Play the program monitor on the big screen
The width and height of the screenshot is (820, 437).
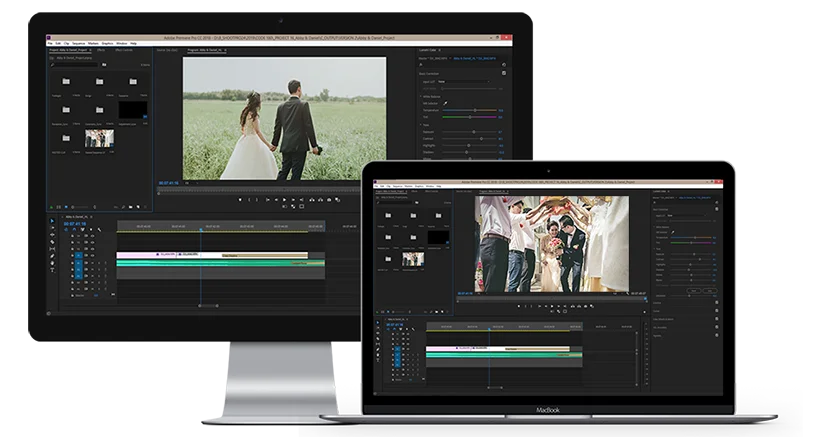pos(284,200)
